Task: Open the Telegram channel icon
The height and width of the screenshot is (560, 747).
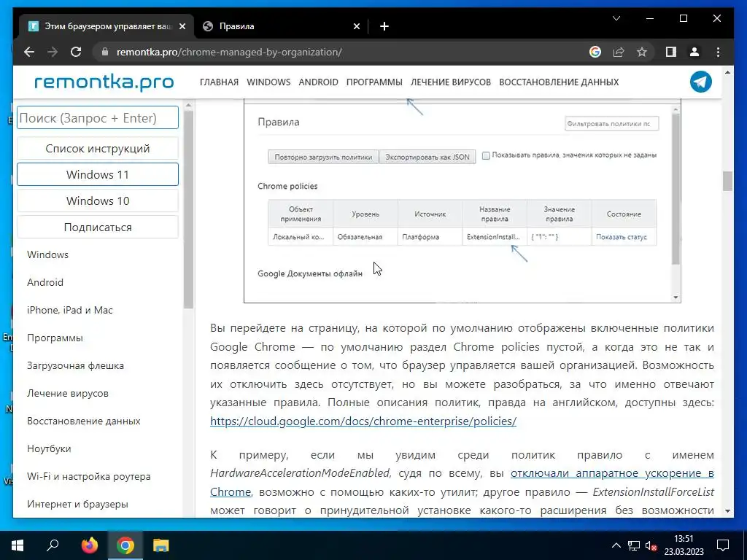Action: pos(701,82)
